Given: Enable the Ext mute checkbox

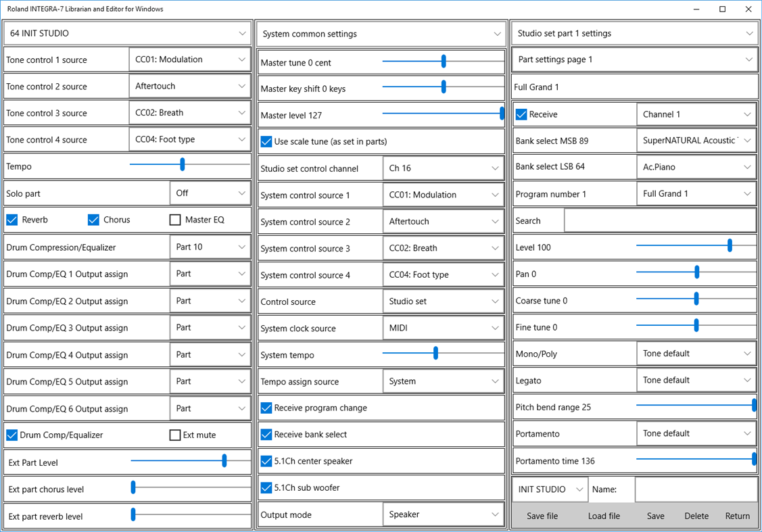Looking at the screenshot, I should click(175, 435).
